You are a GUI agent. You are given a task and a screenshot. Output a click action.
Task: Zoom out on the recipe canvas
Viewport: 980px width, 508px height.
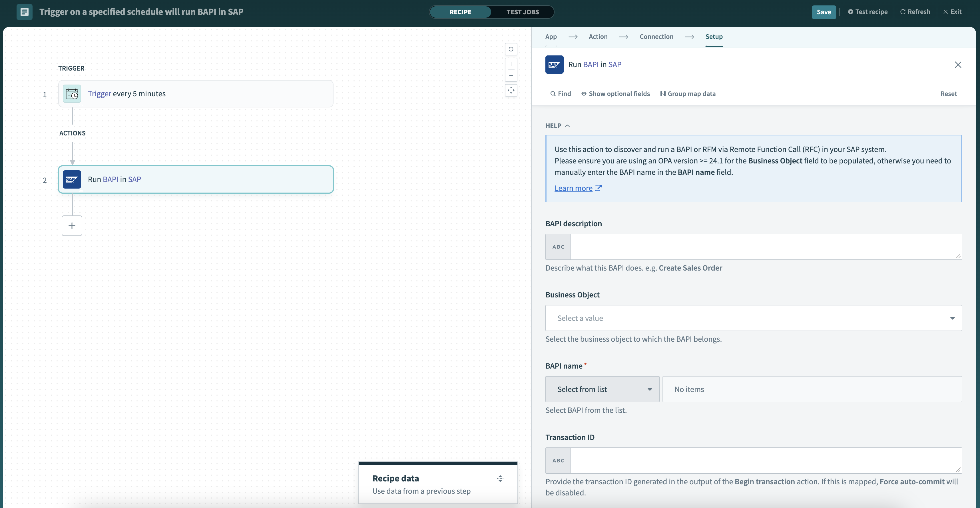[x=511, y=75]
